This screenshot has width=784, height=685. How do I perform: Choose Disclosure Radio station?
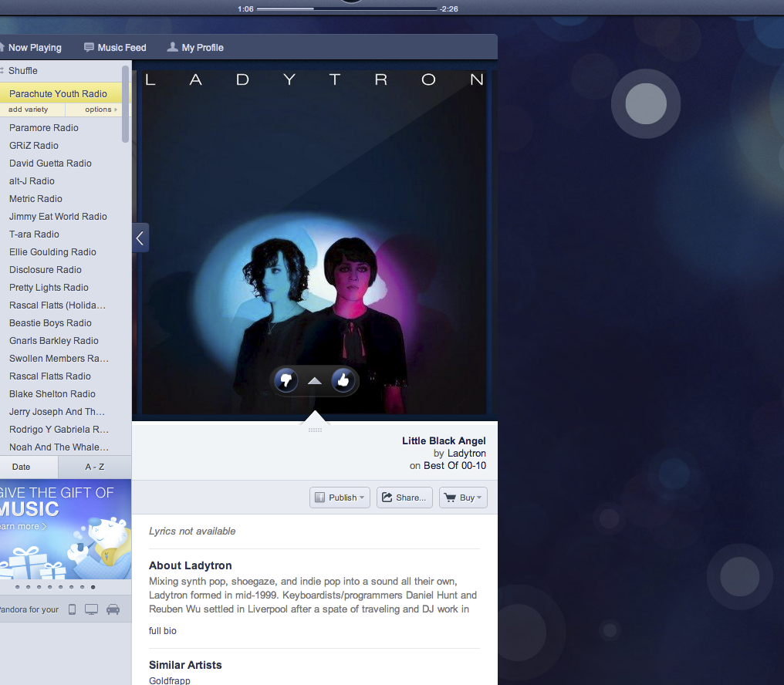coord(46,269)
